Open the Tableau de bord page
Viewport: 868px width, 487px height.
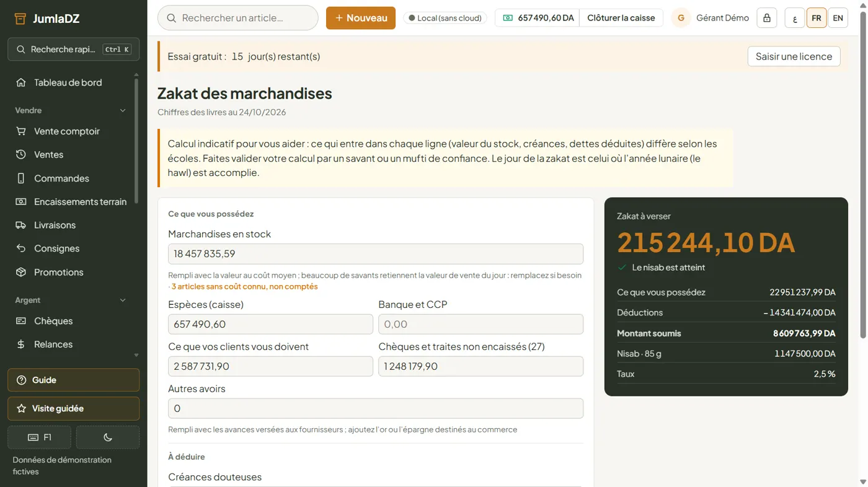pyautogui.click(x=68, y=82)
